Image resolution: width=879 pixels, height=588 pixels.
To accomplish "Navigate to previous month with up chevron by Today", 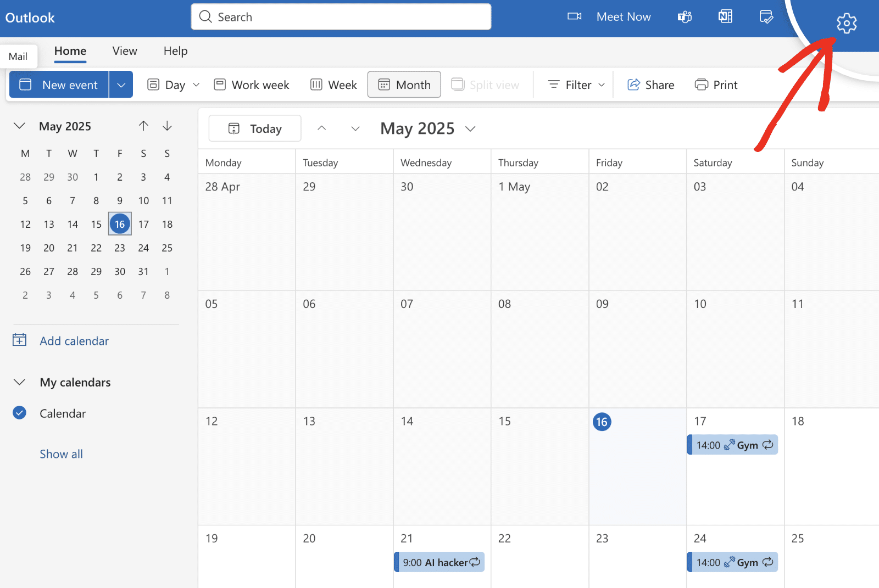I will (322, 128).
